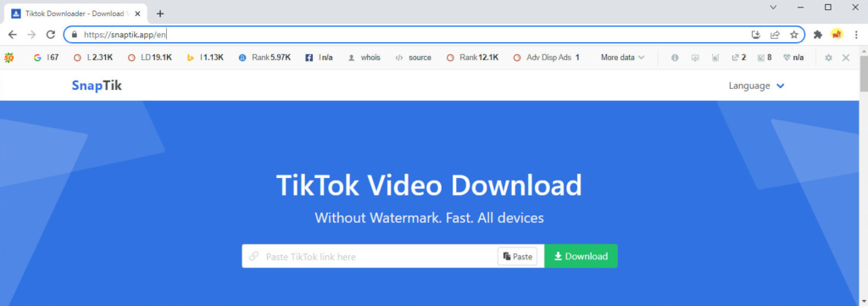
Task: Open the page source link
Action: click(413, 57)
